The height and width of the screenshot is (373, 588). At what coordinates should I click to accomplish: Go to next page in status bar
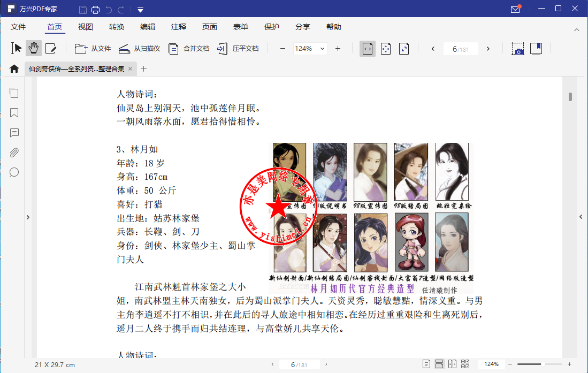click(x=326, y=364)
